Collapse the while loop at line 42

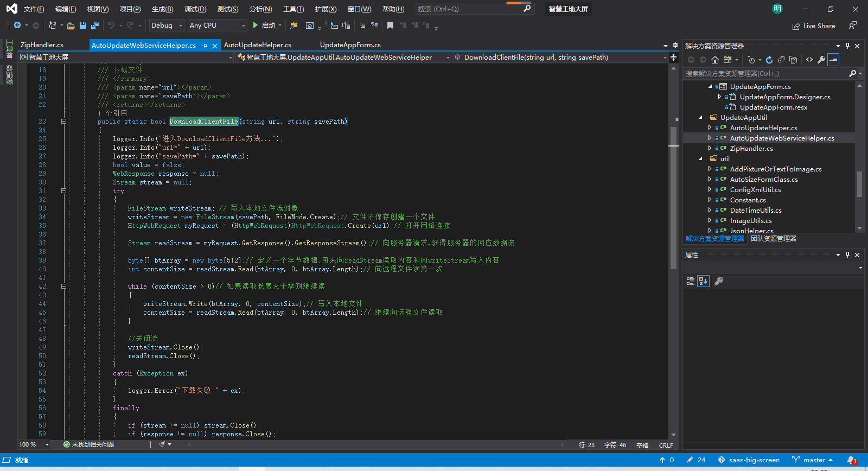63,287
